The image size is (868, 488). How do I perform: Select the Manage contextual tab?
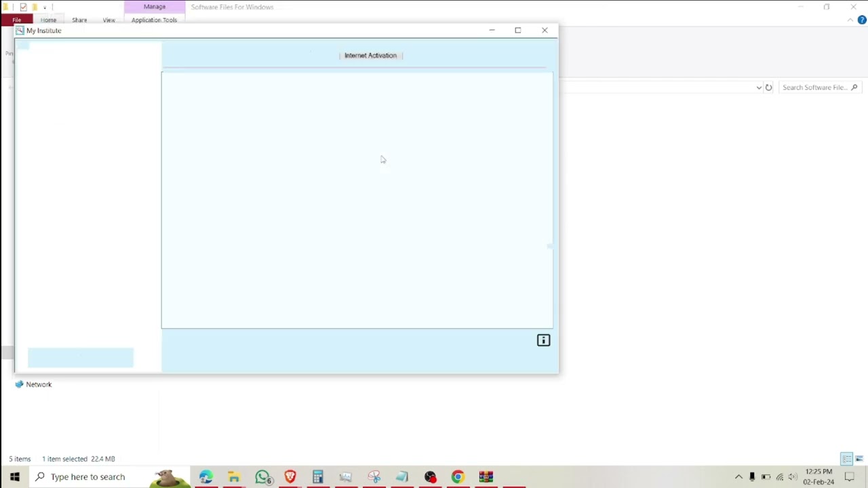(155, 7)
